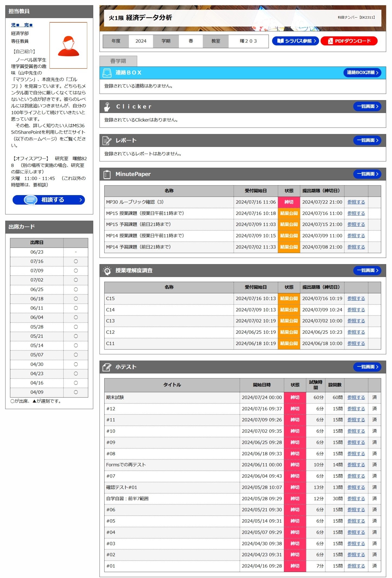
Task: Click the MinutePaper clipboard icon
Action: click(x=107, y=174)
